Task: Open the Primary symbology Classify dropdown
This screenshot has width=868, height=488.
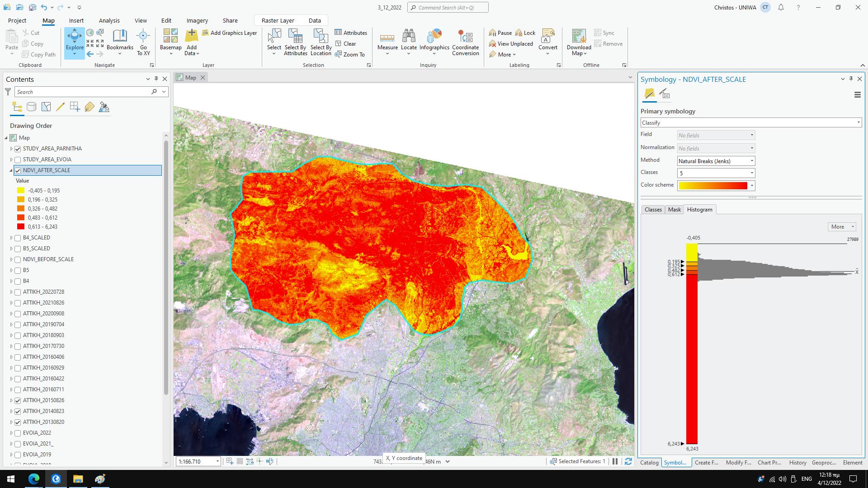Action: pos(751,122)
